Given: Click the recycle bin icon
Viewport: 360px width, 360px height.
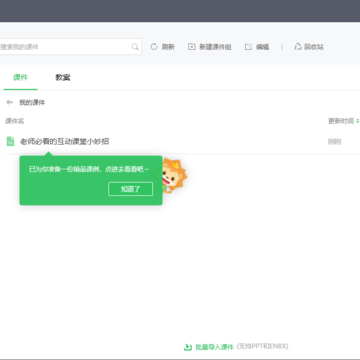Looking at the screenshot, I should pyautogui.click(x=298, y=47).
